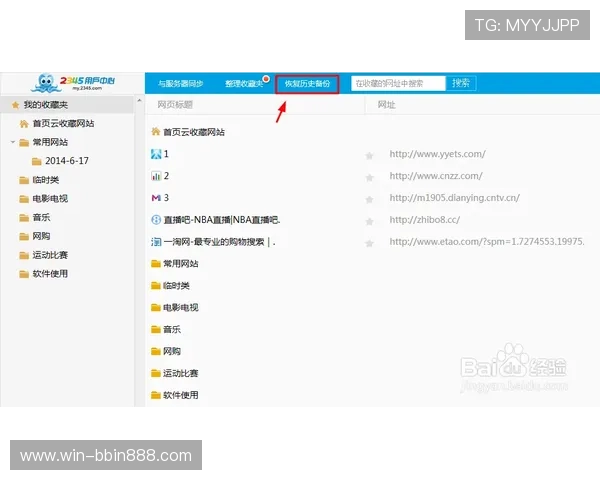Screen dimensions: 600x480
Task: Click folder icon of main list 运动比赛
Action: (x=156, y=373)
